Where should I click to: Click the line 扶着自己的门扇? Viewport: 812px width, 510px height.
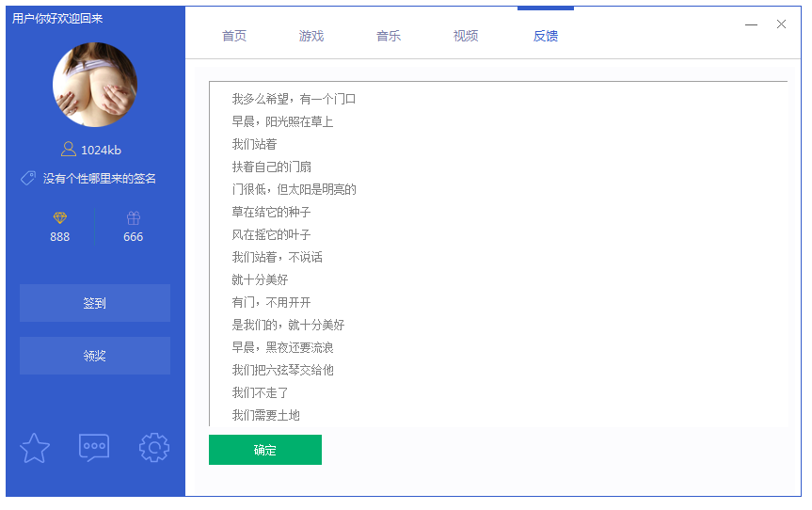tap(271, 167)
